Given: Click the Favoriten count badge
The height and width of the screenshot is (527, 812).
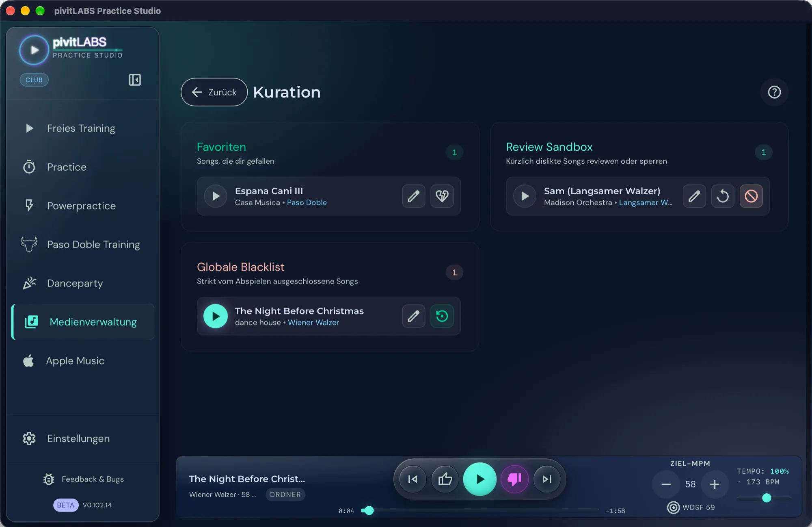Looking at the screenshot, I should click(x=454, y=152).
